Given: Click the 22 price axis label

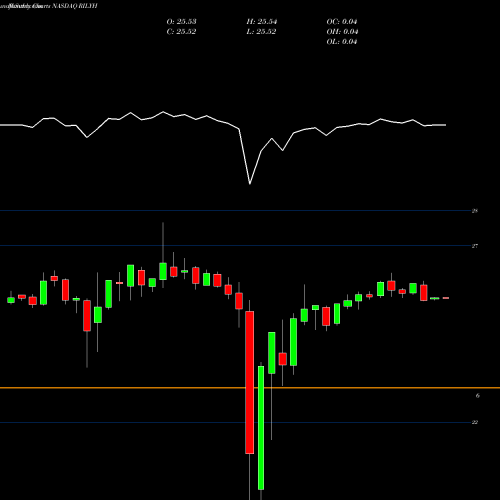Looking at the screenshot, I should tap(475, 422).
